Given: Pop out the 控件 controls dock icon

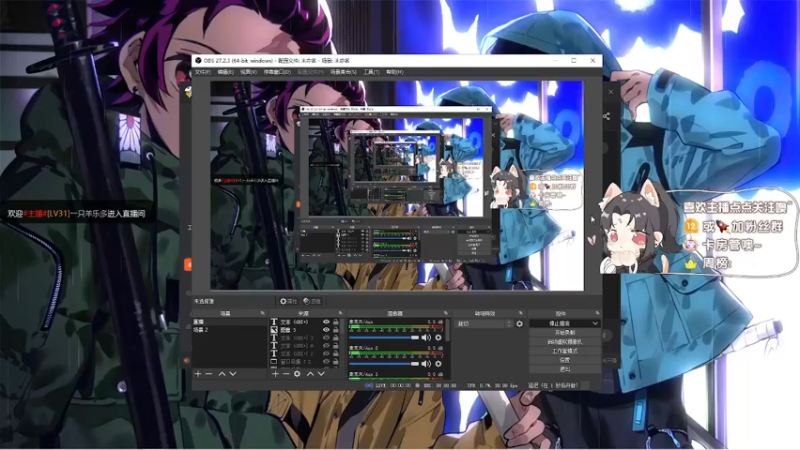Looking at the screenshot, I should [596, 313].
